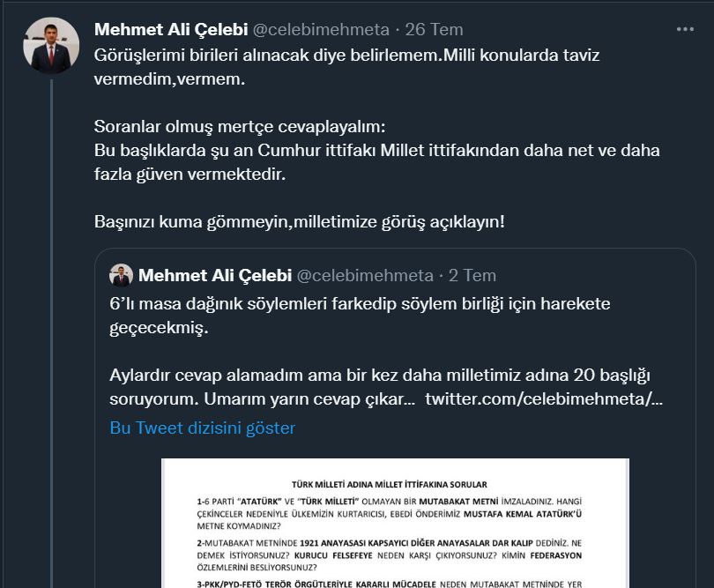The image size is (714, 588).
Task: Open the twitter.com/celebimehmeta/… link
Action: coord(543,398)
